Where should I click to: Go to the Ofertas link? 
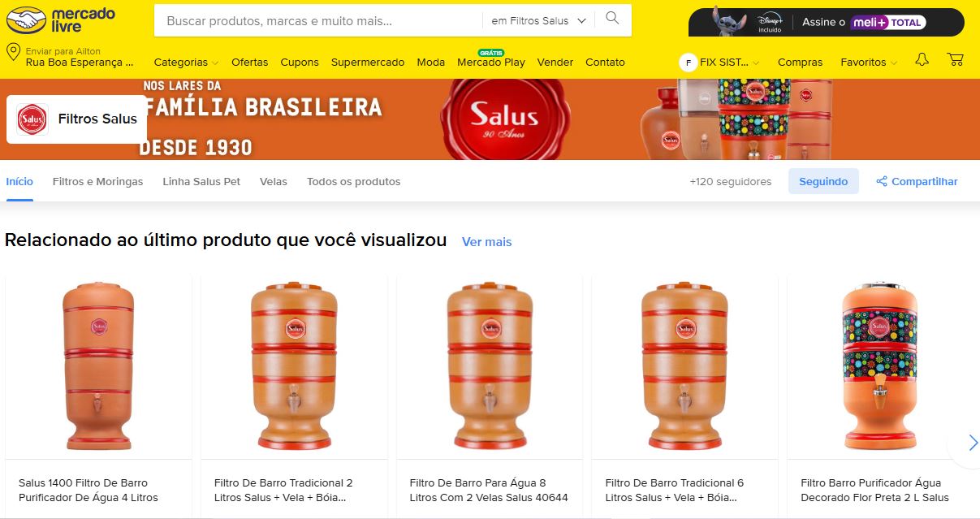point(249,63)
